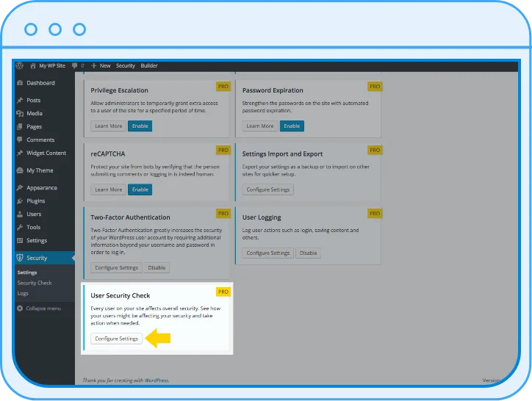Select Logs submenu item

pos(23,293)
